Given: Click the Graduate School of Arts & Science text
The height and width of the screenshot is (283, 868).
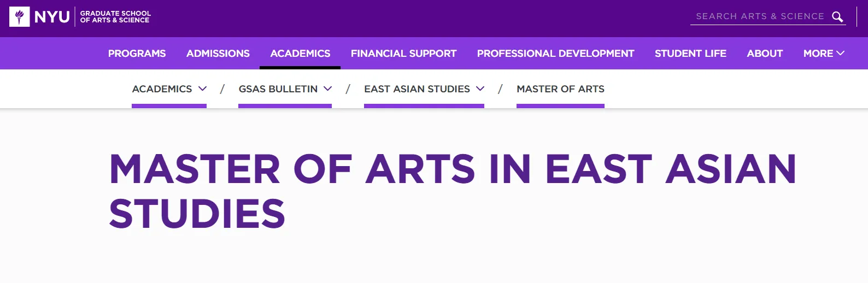Looking at the screenshot, I should (115, 17).
